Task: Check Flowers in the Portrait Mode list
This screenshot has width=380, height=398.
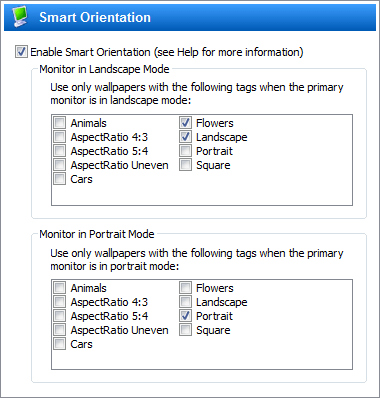Action: pos(185,288)
